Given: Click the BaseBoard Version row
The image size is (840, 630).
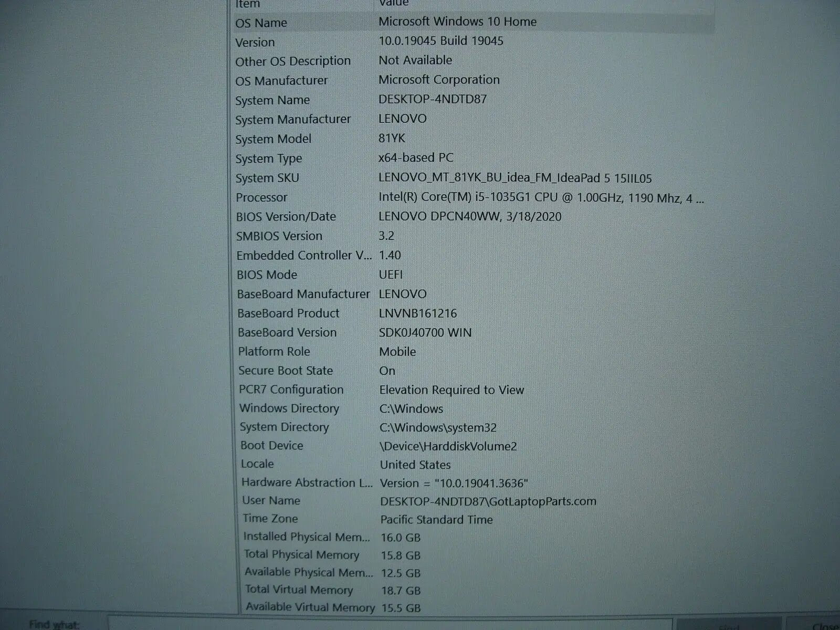Looking at the screenshot, I should coord(472,332).
